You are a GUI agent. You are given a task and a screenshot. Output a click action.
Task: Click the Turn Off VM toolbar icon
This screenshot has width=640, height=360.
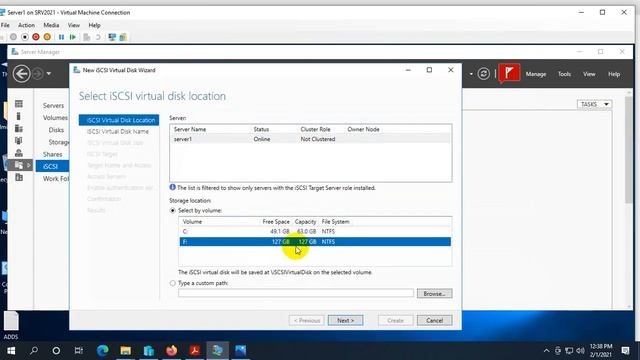(25, 37)
